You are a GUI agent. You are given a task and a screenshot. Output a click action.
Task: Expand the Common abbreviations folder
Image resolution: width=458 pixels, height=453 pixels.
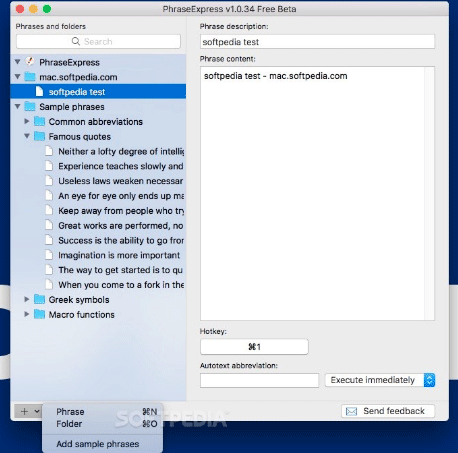[27, 121]
